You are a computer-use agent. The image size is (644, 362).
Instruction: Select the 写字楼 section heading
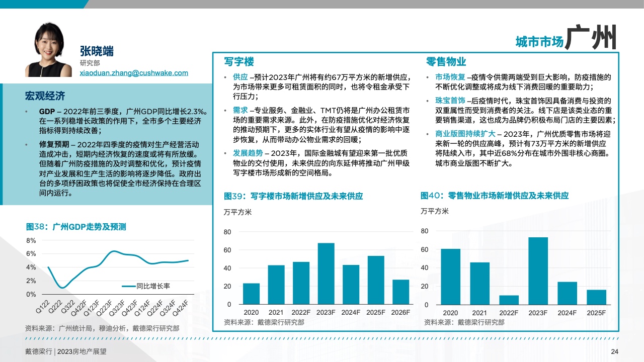tap(239, 62)
